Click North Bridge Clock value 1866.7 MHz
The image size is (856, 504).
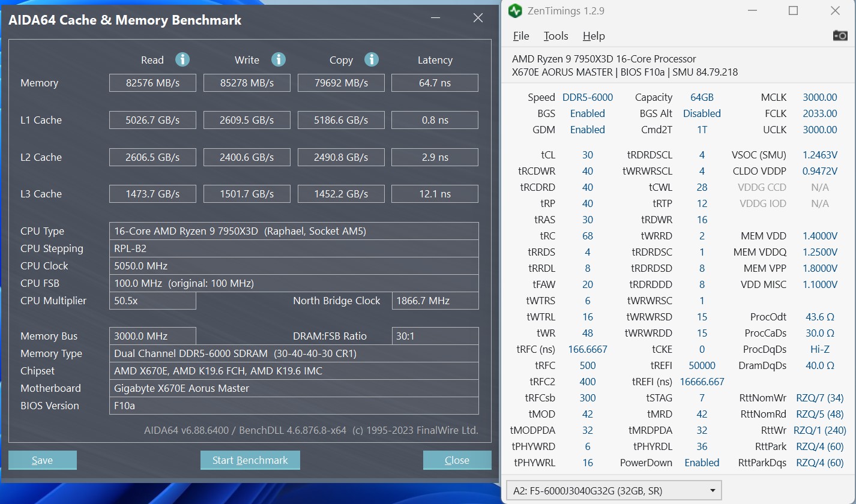click(x=435, y=301)
